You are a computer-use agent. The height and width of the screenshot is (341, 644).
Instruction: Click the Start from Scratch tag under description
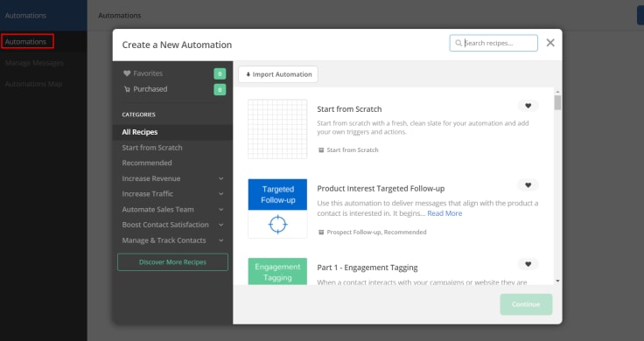(x=353, y=150)
